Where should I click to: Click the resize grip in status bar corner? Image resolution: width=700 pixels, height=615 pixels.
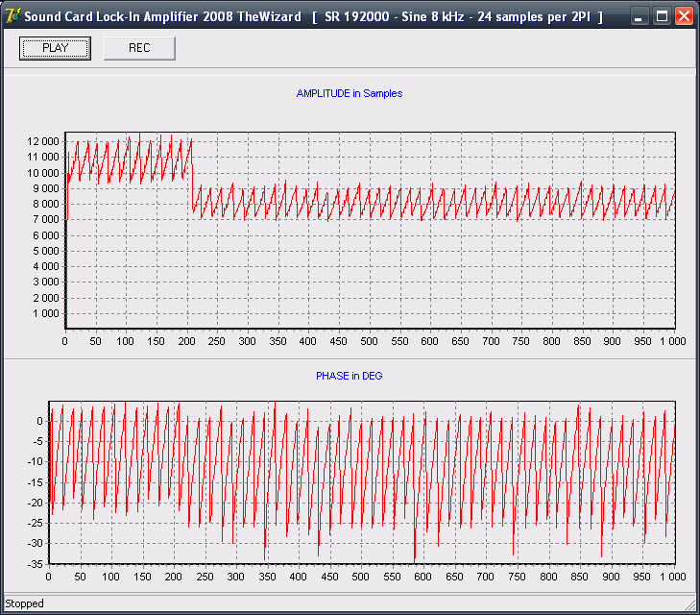(690, 604)
